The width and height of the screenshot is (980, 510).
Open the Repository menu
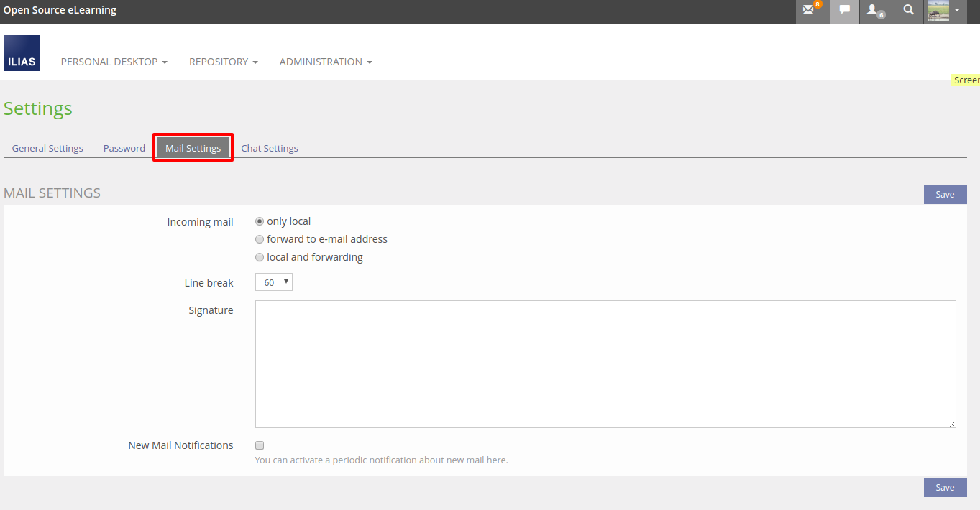223,62
